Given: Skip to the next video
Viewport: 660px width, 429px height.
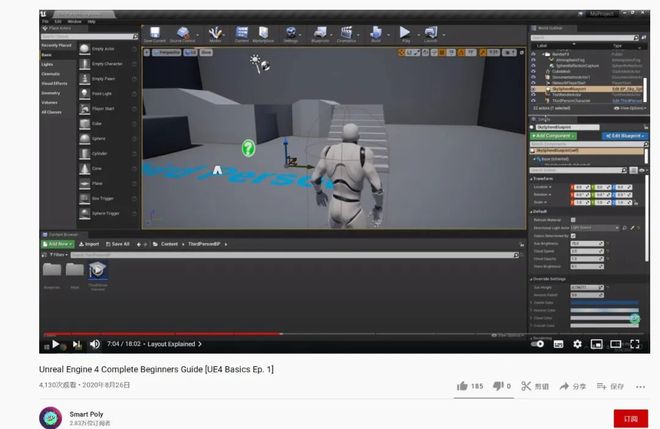Looking at the screenshot, I should [x=77, y=344].
